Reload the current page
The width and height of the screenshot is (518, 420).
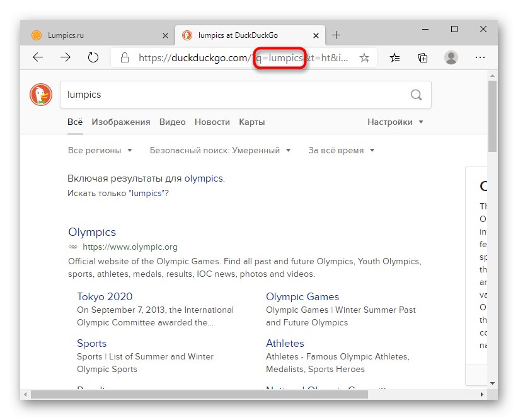pos(93,57)
